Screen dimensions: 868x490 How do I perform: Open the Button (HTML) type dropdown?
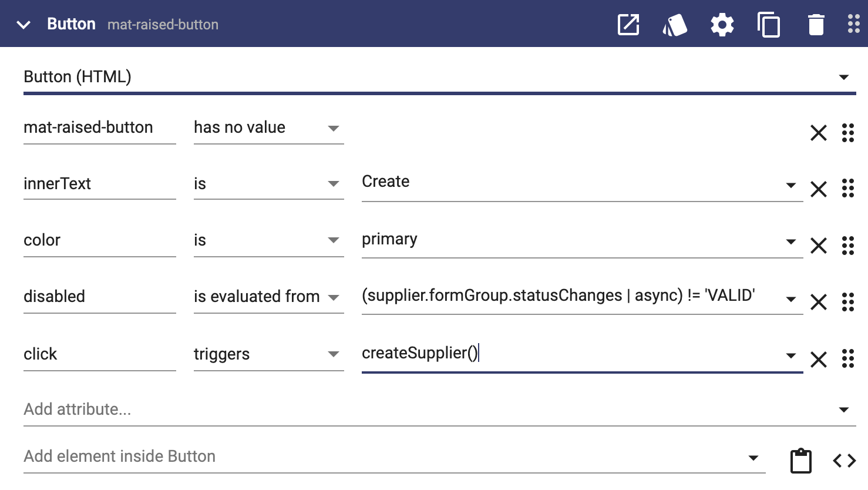pos(439,77)
